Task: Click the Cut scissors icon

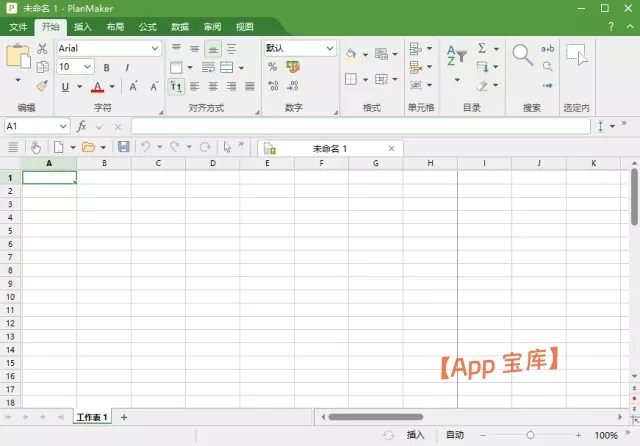Action: click(x=42, y=48)
